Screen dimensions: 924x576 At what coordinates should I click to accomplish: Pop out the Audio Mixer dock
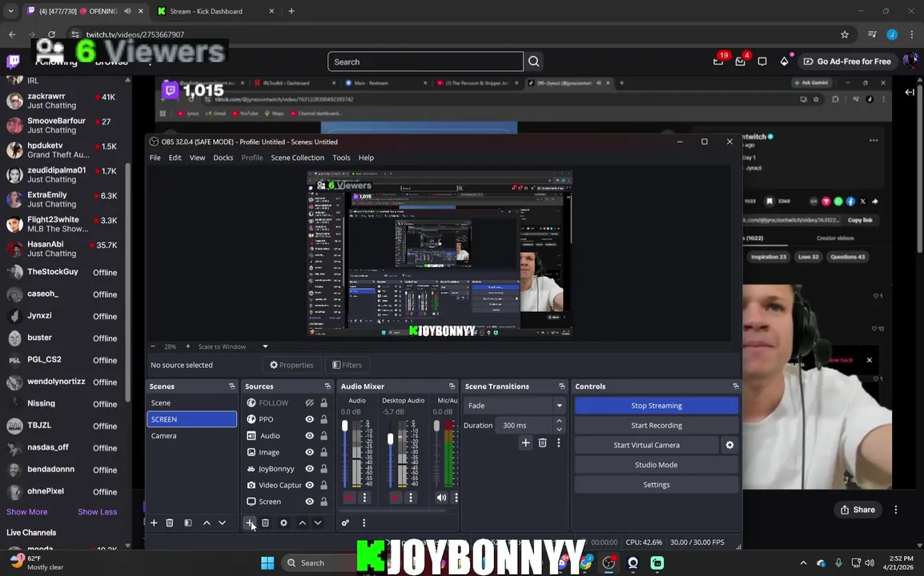452,386
